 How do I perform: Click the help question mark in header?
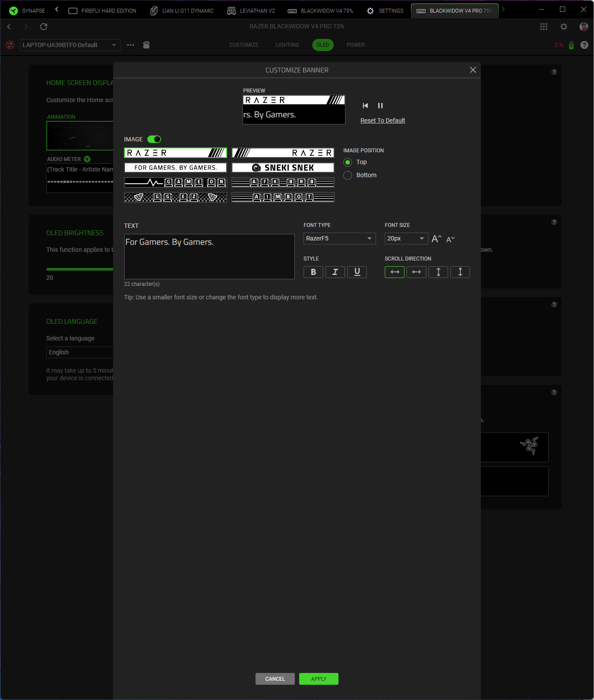[584, 45]
